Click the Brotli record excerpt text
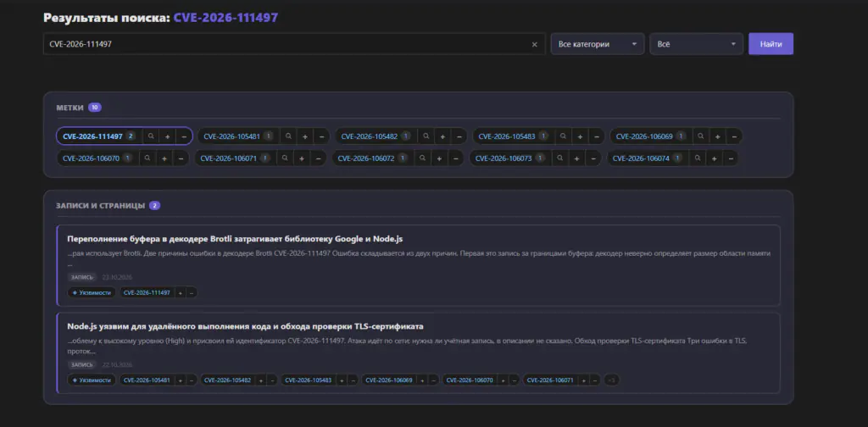The width and height of the screenshot is (868, 427). 419,258
